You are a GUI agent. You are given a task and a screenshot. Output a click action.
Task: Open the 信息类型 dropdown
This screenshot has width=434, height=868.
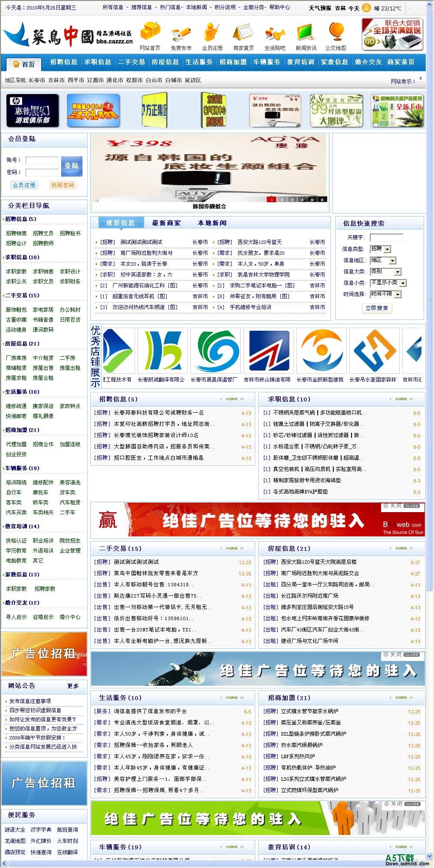tap(381, 249)
